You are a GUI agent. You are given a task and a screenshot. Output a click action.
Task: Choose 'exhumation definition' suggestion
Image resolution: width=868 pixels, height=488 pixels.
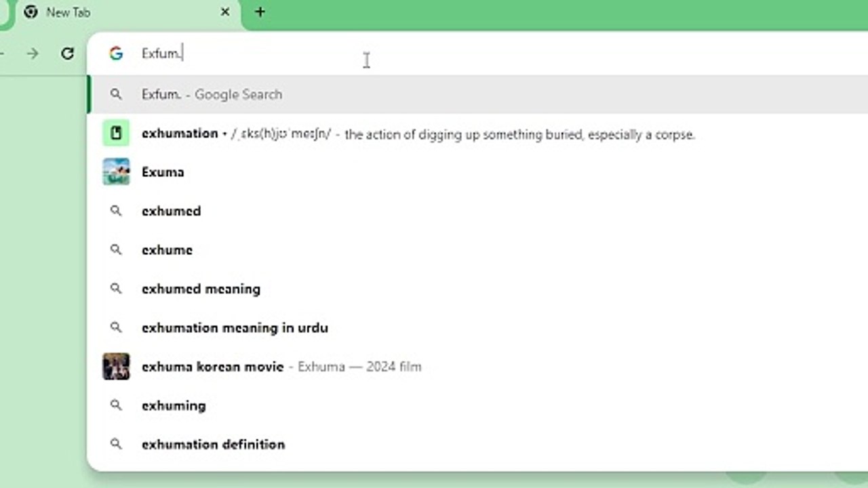pos(477,445)
